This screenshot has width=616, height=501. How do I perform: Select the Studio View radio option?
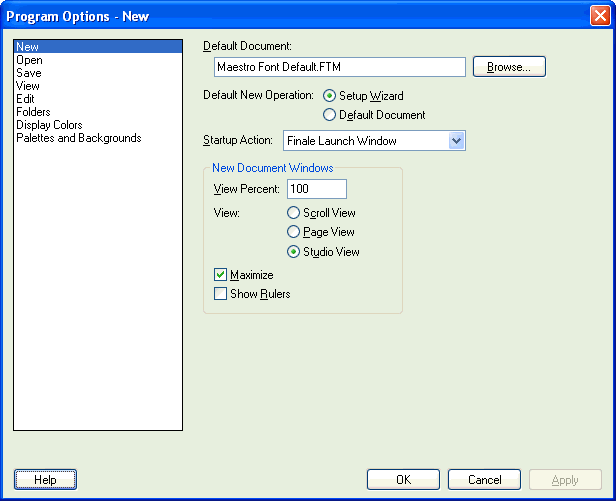pos(293,252)
